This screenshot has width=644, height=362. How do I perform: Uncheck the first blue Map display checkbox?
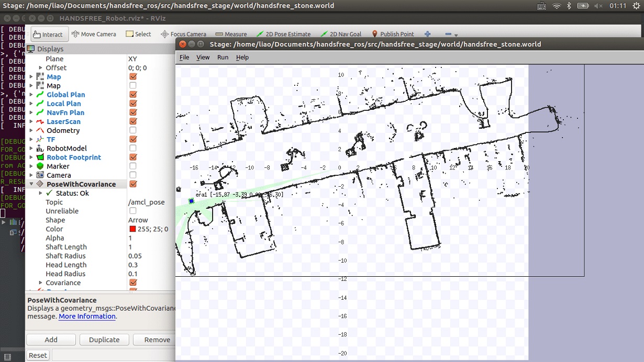(133, 77)
